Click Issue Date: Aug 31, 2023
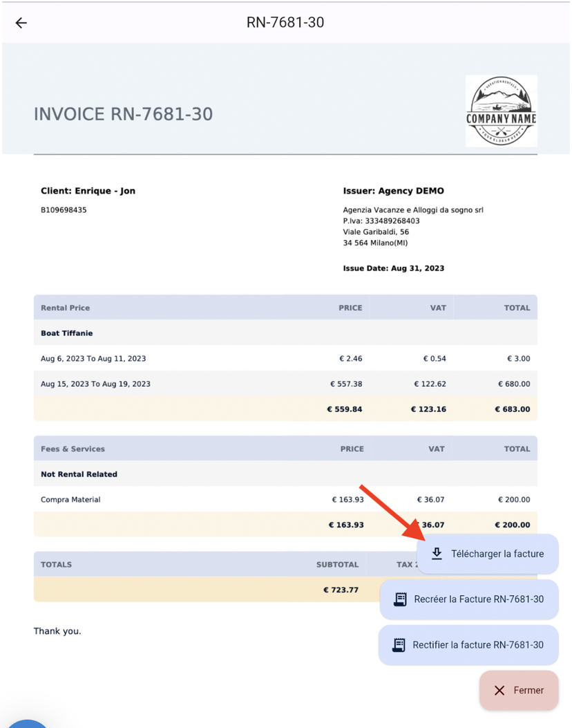572x728 pixels. [393, 268]
